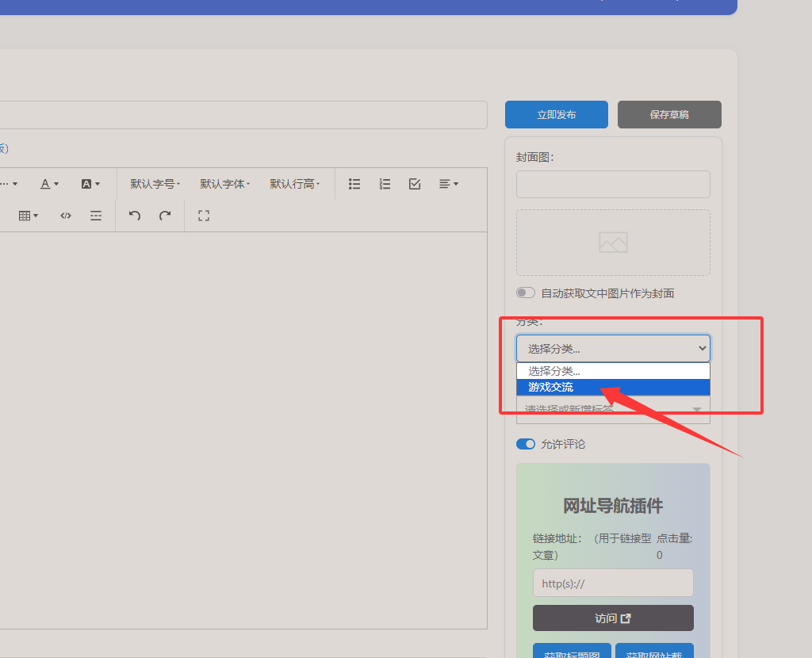
Task: Click the http(s):// link address field
Action: [x=613, y=583]
